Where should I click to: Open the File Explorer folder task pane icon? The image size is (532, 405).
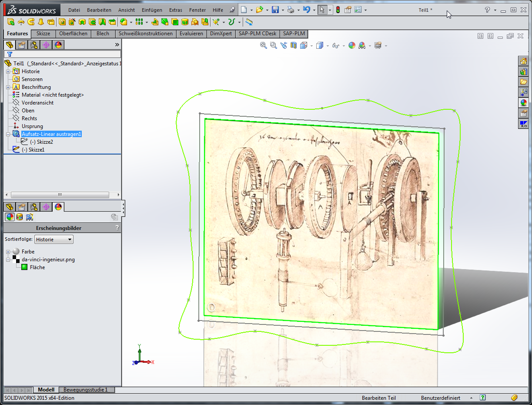coord(523,82)
